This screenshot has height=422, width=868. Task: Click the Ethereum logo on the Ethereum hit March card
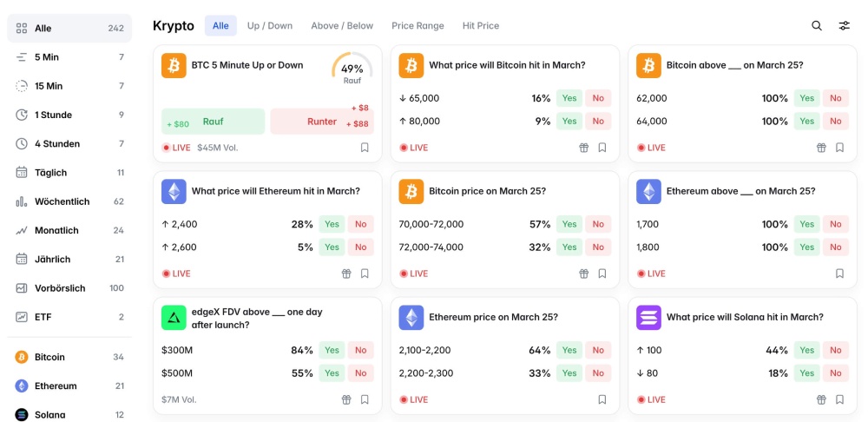[x=174, y=192]
